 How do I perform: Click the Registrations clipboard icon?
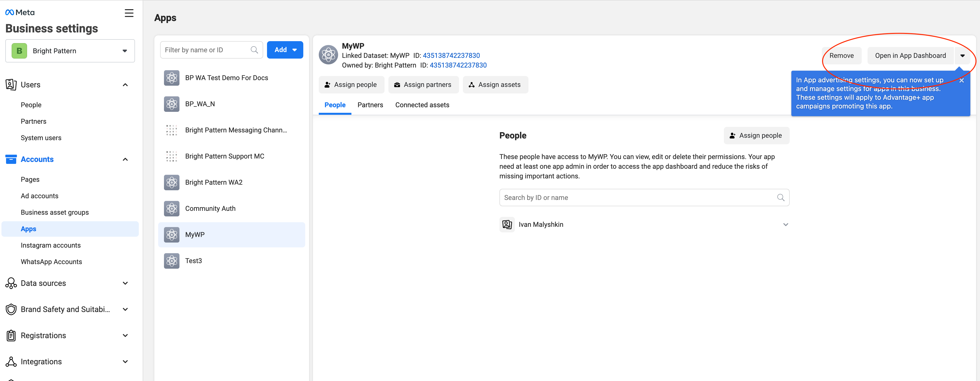[11, 335]
